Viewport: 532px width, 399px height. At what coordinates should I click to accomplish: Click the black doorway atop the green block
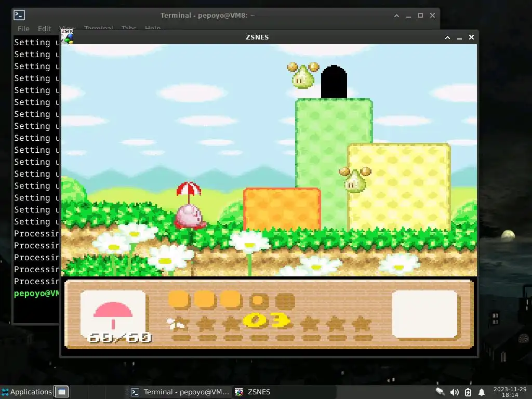coord(334,82)
